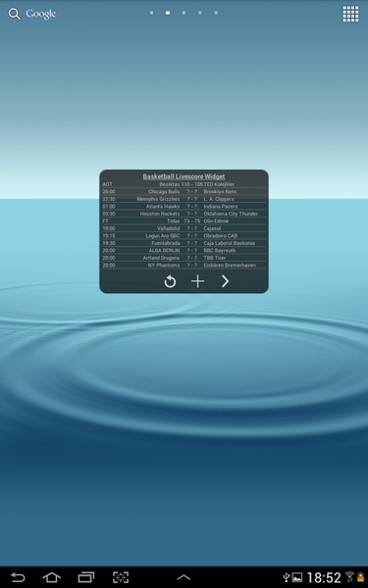This screenshot has width=368, height=588.
Task: Select Eisbären Bremerhaven team name
Action: (x=230, y=266)
